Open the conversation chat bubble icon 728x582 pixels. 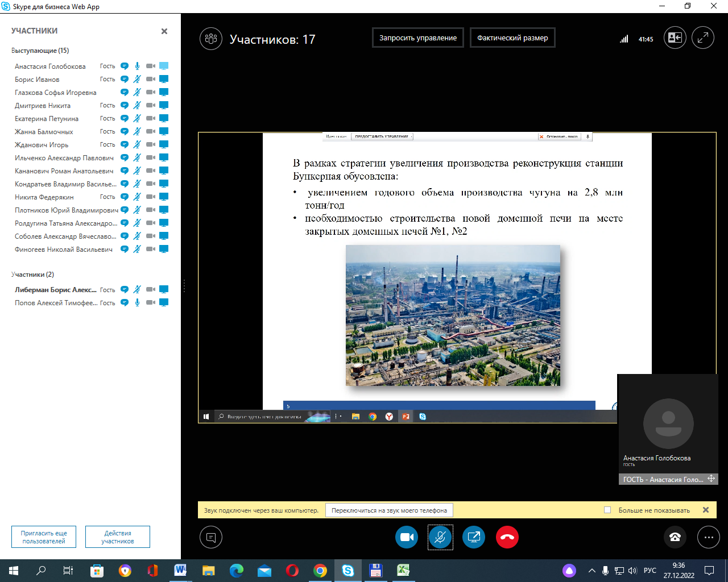pyautogui.click(x=211, y=537)
